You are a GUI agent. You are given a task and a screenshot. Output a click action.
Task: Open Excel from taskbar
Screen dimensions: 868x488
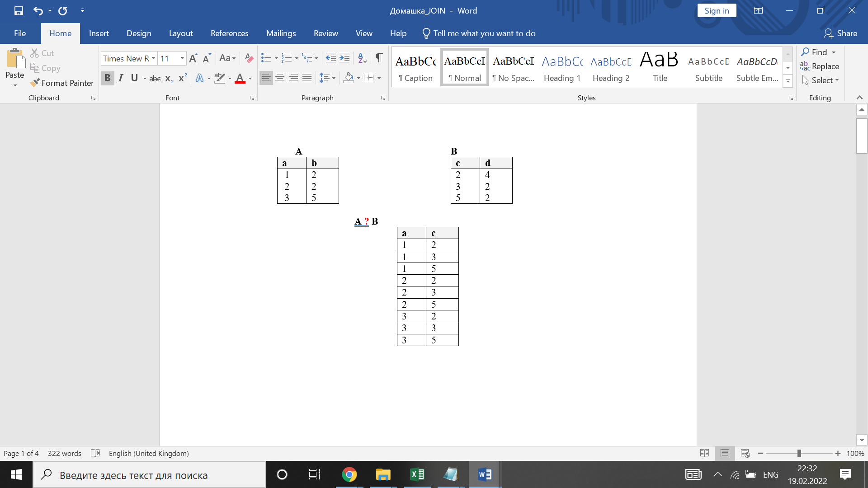417,474
